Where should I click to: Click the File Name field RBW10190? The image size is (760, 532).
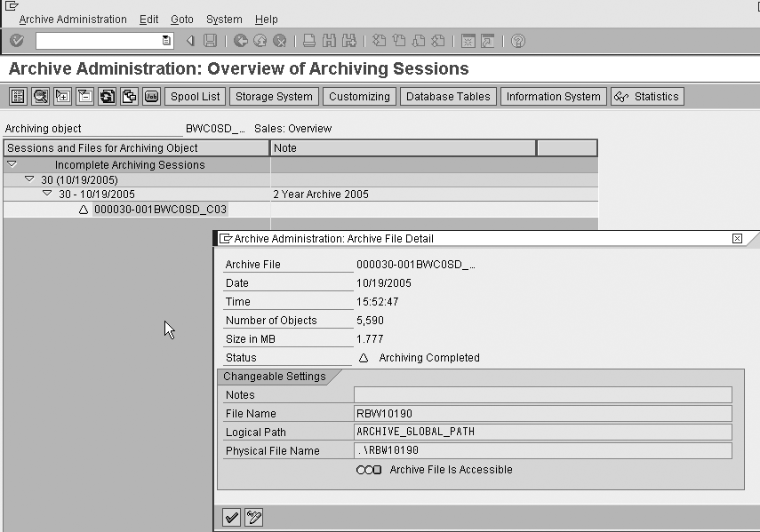click(543, 413)
